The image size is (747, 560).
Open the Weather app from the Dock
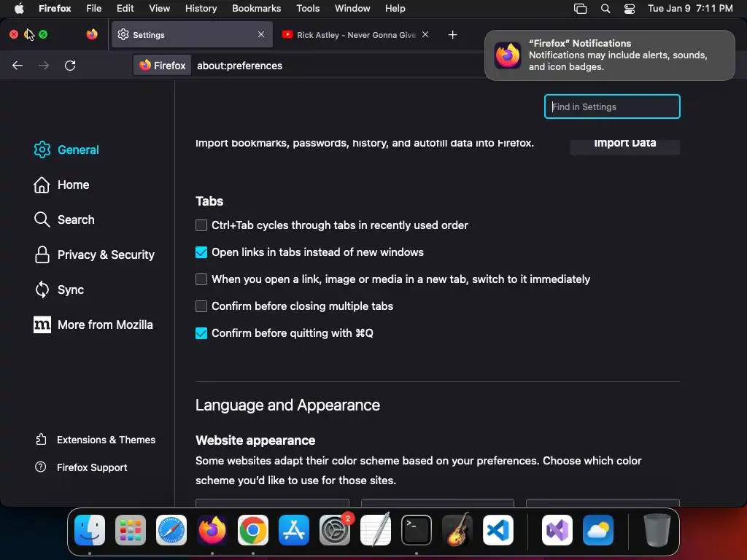[x=598, y=530]
